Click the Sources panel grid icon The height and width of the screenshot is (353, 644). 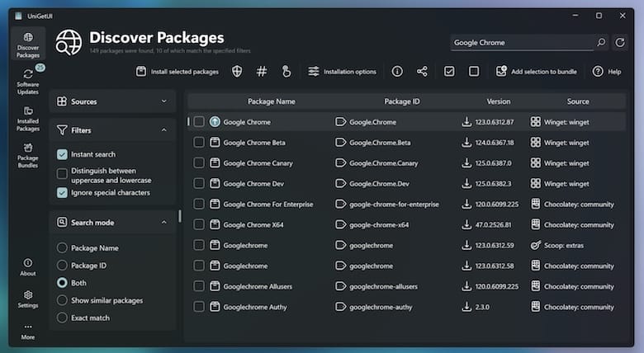pos(62,101)
